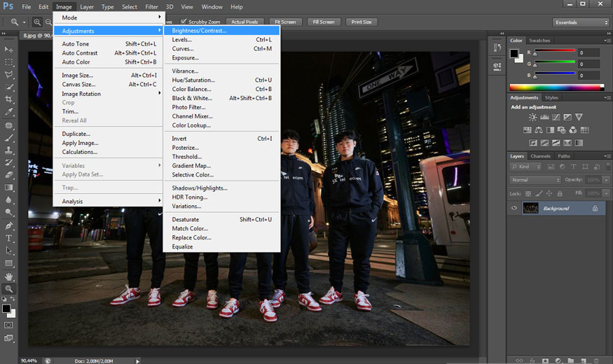Open the Opacity dropdown arrow
This screenshot has height=364, width=613.
(607, 180)
